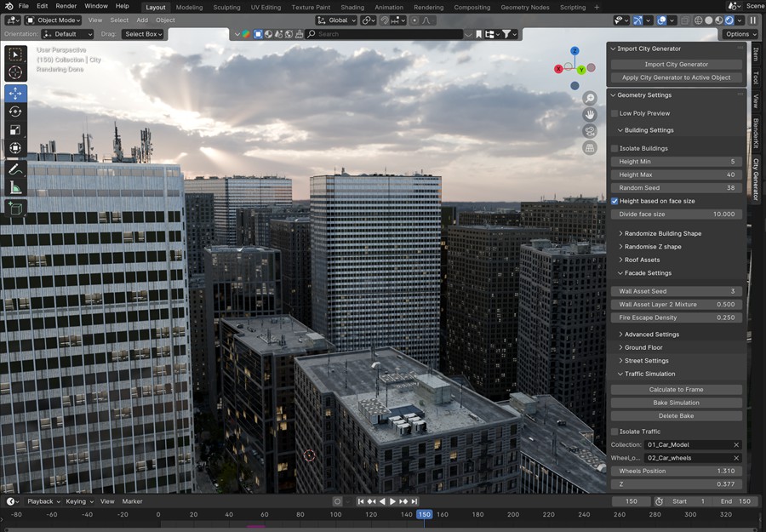Enable Low Poly Preview
Image resolution: width=766 pixels, height=532 pixels.
pos(615,112)
